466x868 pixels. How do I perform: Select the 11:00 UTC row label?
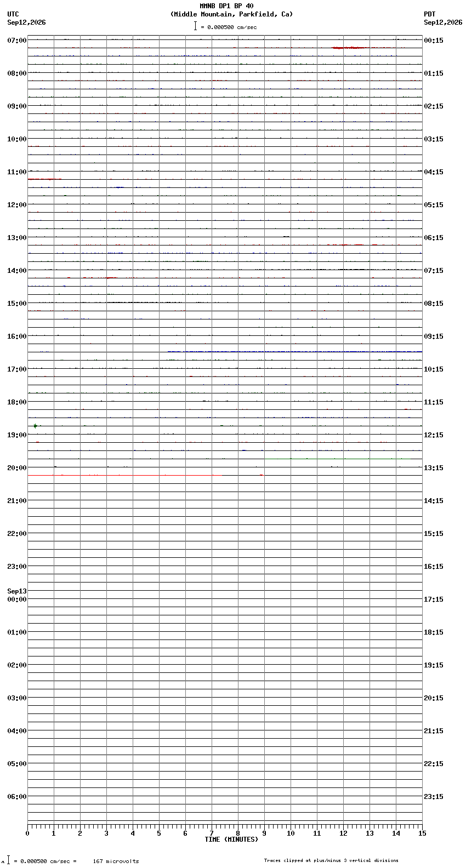pos(17,172)
